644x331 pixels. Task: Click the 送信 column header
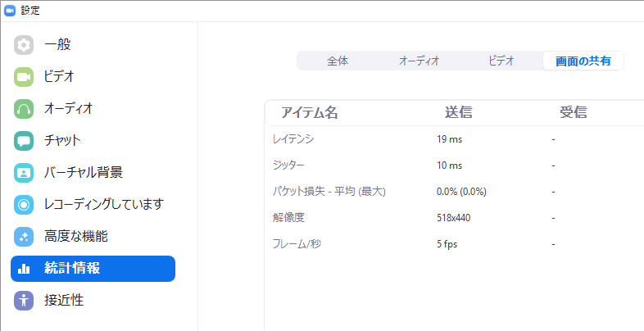pyautogui.click(x=458, y=113)
